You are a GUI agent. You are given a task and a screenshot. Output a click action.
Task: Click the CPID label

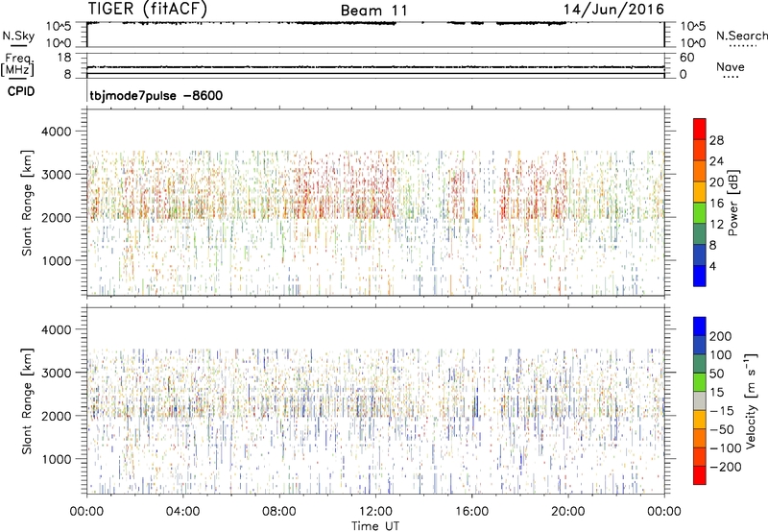click(x=21, y=91)
